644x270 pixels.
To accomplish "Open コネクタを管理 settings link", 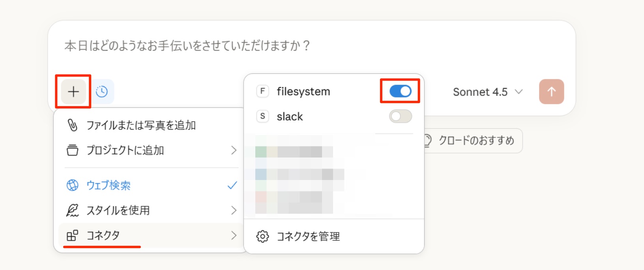I will 308,236.
